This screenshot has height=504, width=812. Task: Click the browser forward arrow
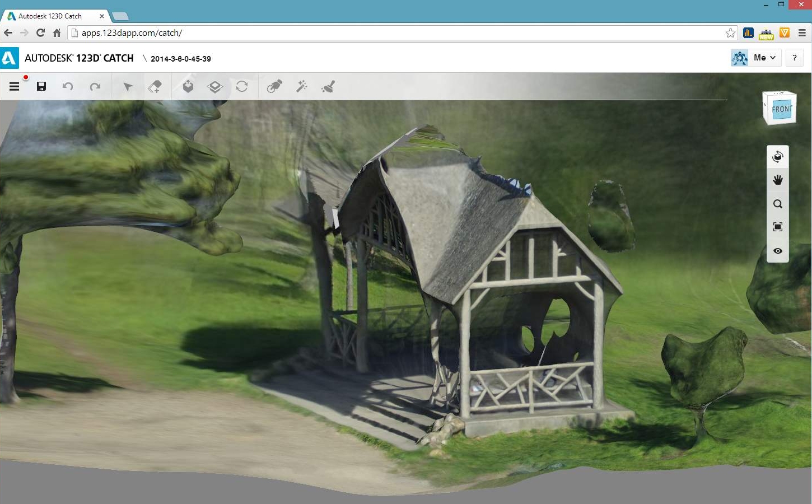(x=24, y=32)
